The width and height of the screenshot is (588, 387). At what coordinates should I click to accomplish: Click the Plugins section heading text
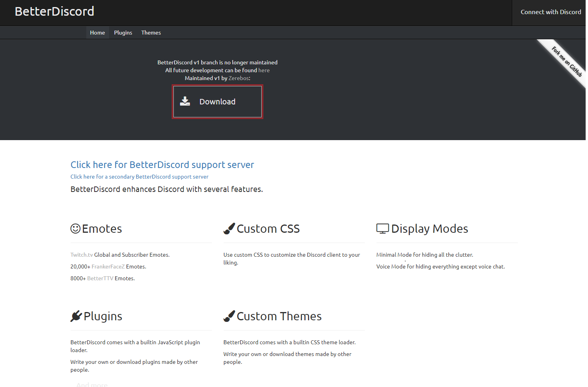(x=103, y=316)
